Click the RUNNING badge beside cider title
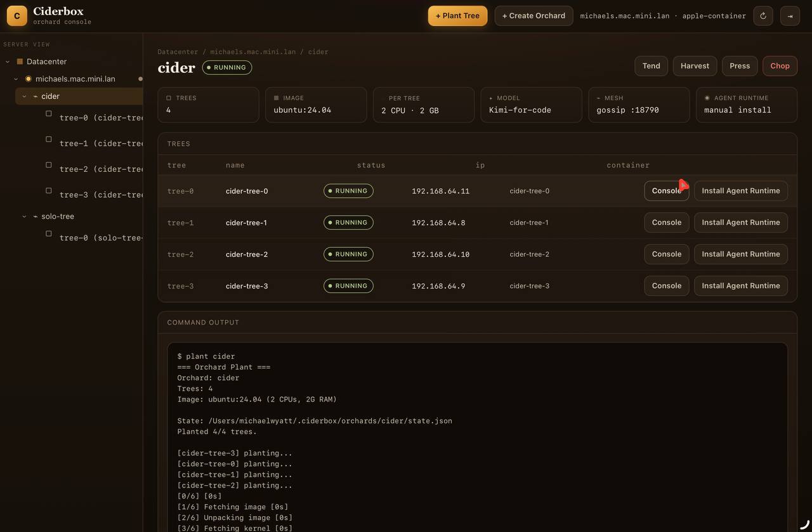This screenshot has height=532, width=812. (x=227, y=68)
